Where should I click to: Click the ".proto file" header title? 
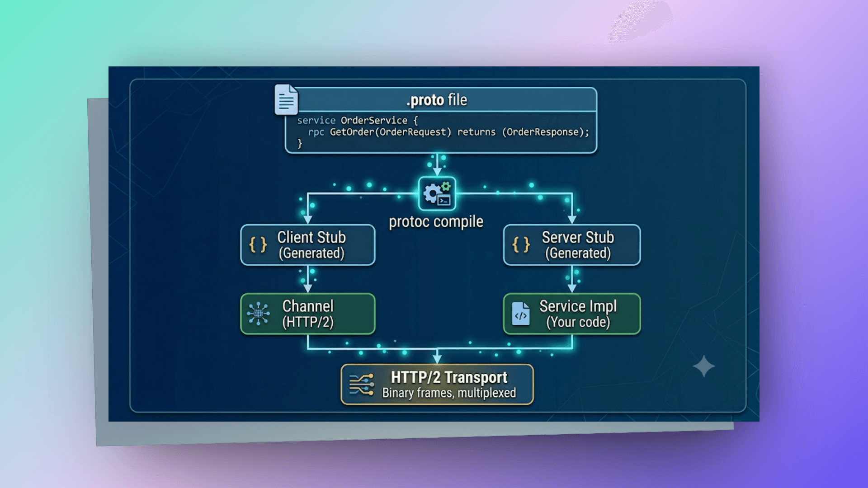click(x=437, y=100)
